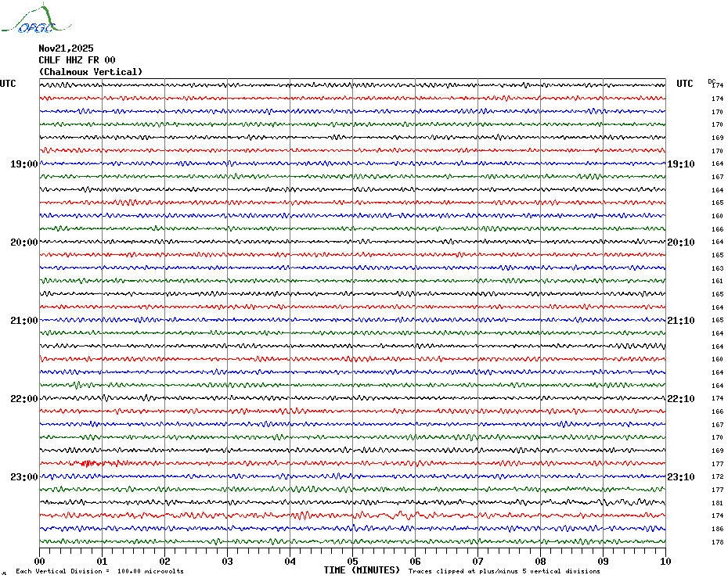Select the 23:10 time label

(681, 476)
